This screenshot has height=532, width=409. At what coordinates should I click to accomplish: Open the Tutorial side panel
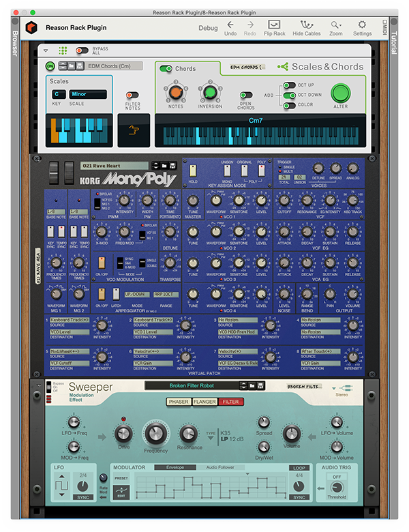click(x=394, y=42)
